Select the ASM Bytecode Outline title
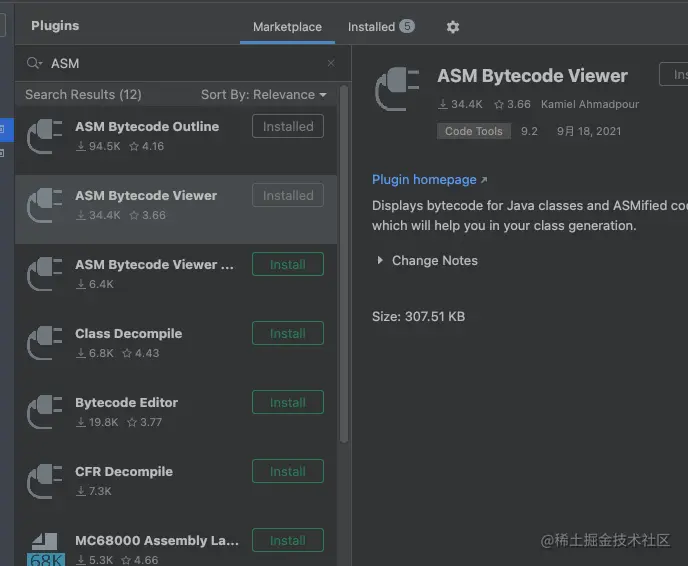 tap(147, 126)
